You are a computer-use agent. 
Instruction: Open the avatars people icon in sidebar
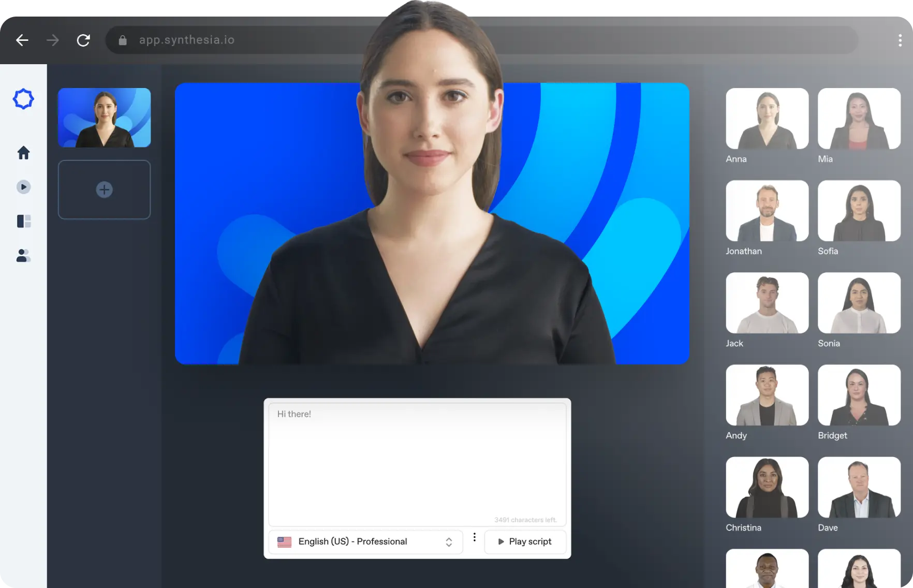point(23,256)
